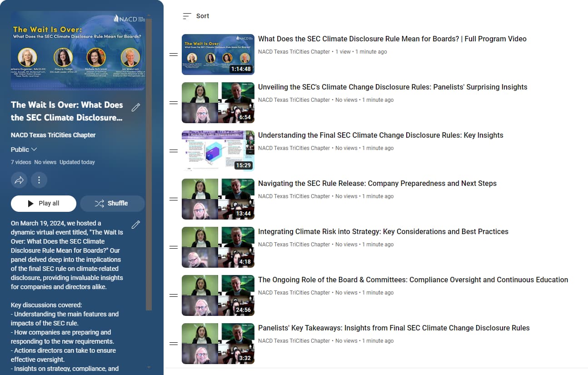588x375 pixels.
Task: Click the sidebar vertical scrollbar
Action: point(149,164)
